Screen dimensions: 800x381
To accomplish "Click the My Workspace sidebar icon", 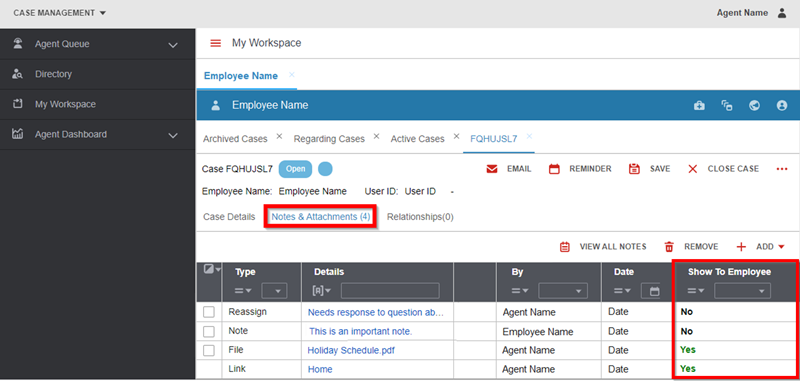I will 18,104.
